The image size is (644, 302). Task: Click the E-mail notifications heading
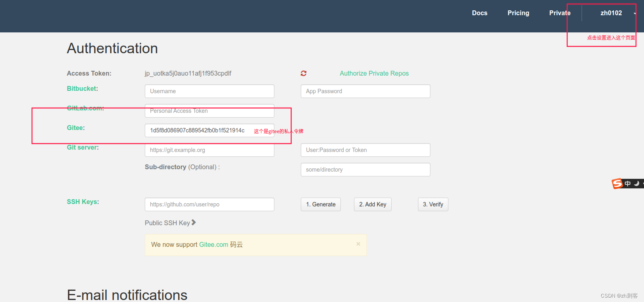pos(127,295)
